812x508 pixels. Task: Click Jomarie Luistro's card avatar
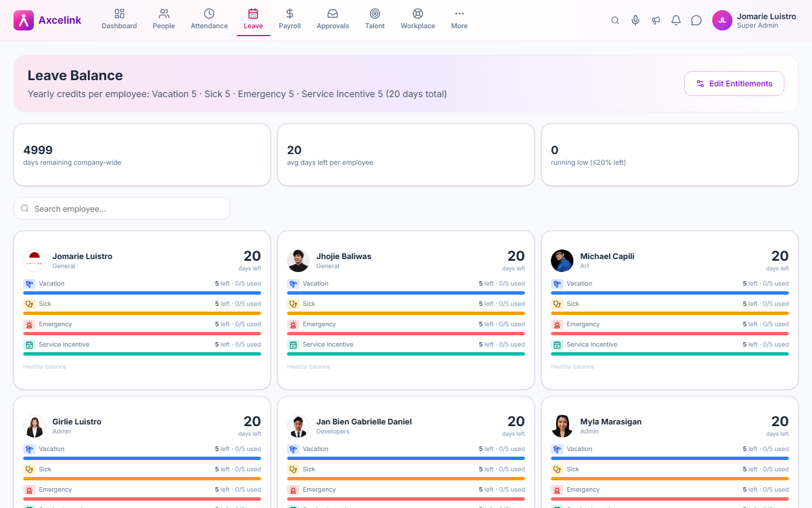(x=34, y=261)
